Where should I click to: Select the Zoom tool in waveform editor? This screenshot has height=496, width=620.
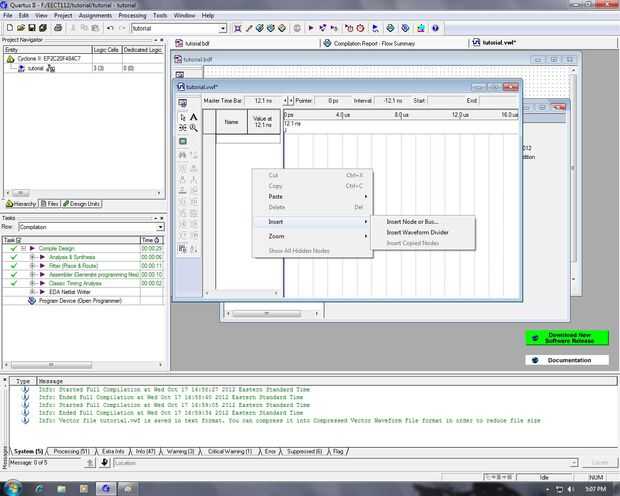[193, 128]
